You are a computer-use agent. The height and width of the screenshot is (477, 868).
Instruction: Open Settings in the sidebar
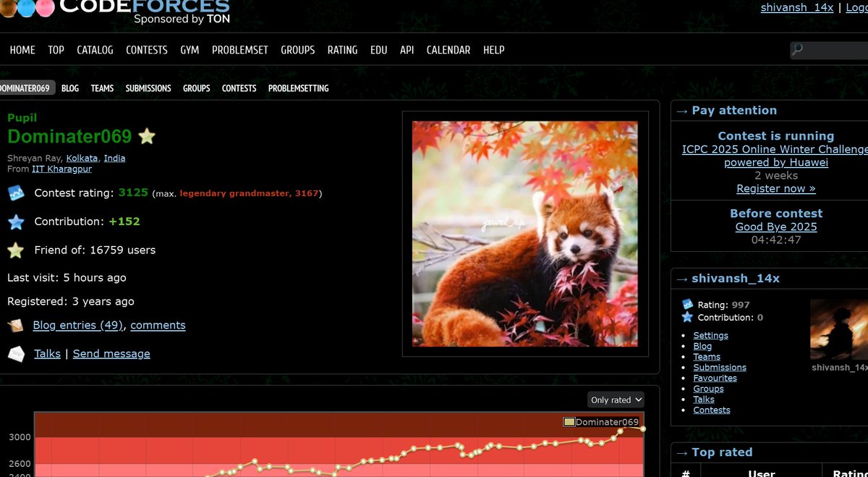pyautogui.click(x=710, y=335)
